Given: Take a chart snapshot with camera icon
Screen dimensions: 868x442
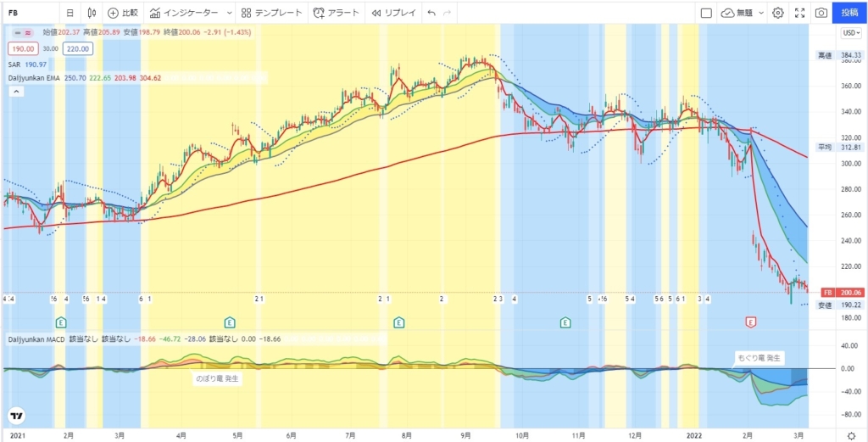Looking at the screenshot, I should [x=821, y=13].
